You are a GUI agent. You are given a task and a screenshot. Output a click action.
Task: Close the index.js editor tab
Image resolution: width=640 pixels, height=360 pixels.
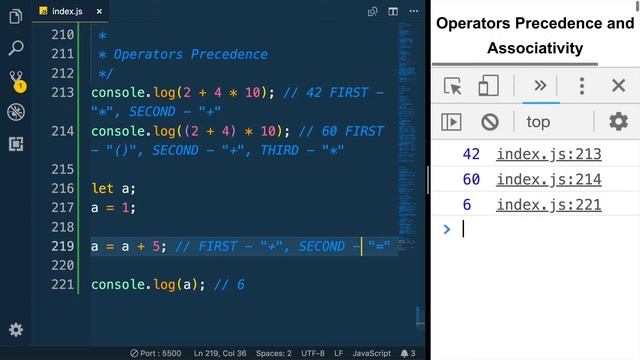(99, 11)
